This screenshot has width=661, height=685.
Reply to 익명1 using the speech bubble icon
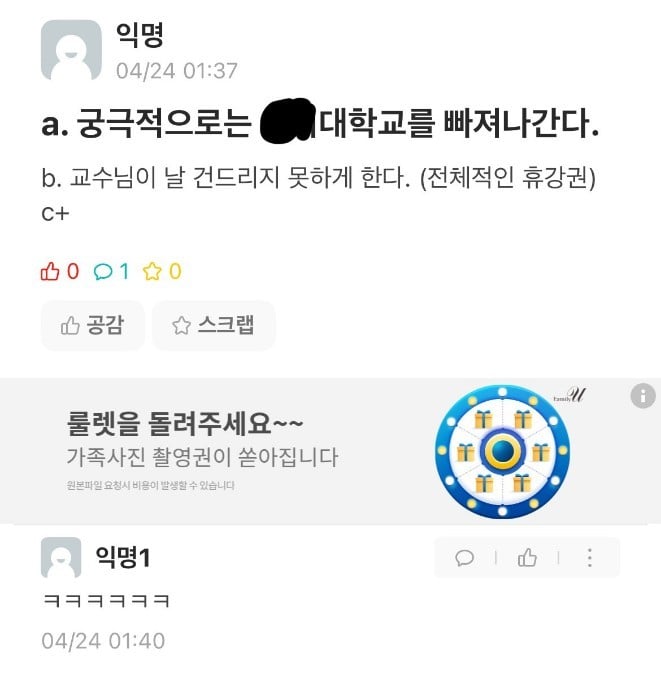click(x=464, y=558)
